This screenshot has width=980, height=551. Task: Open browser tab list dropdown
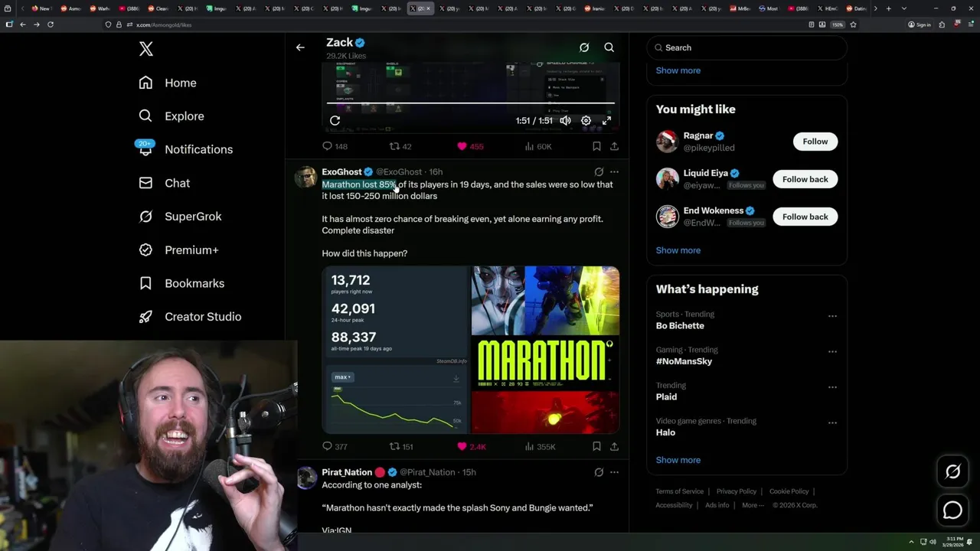point(904,8)
